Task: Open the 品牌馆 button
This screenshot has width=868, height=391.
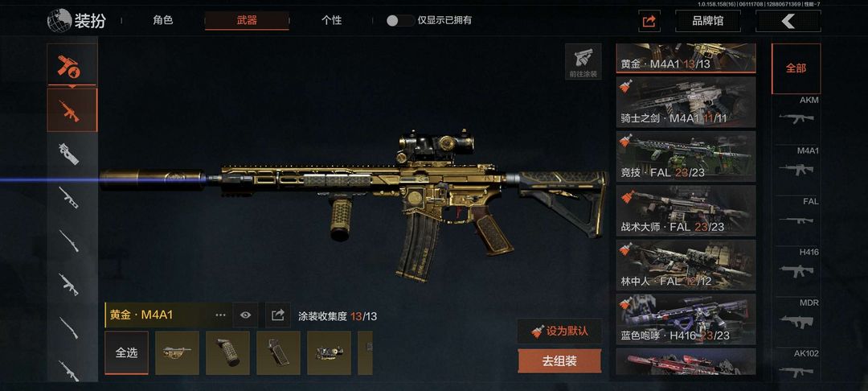Action: click(708, 21)
